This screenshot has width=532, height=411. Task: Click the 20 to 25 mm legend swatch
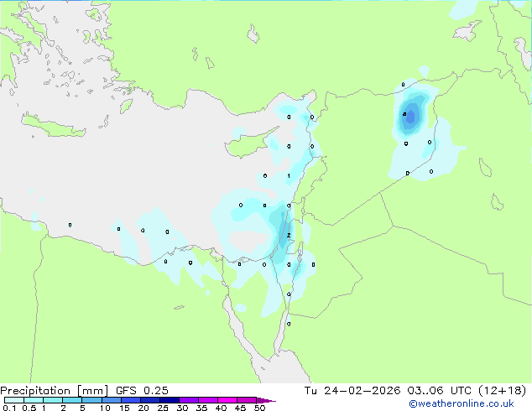[149, 400]
